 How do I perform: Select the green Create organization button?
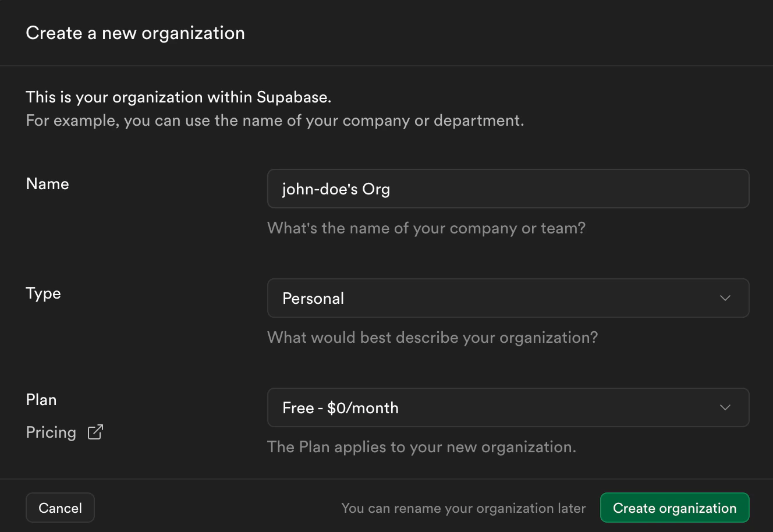pos(675,508)
